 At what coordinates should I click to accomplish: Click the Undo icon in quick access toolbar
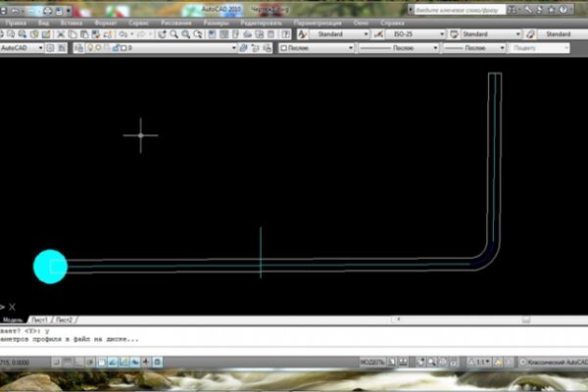pos(16,11)
